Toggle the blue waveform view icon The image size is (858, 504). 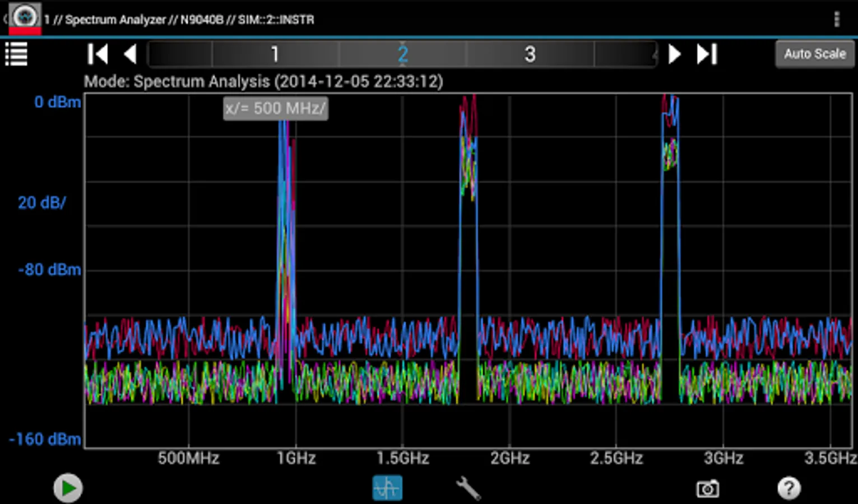point(387,488)
